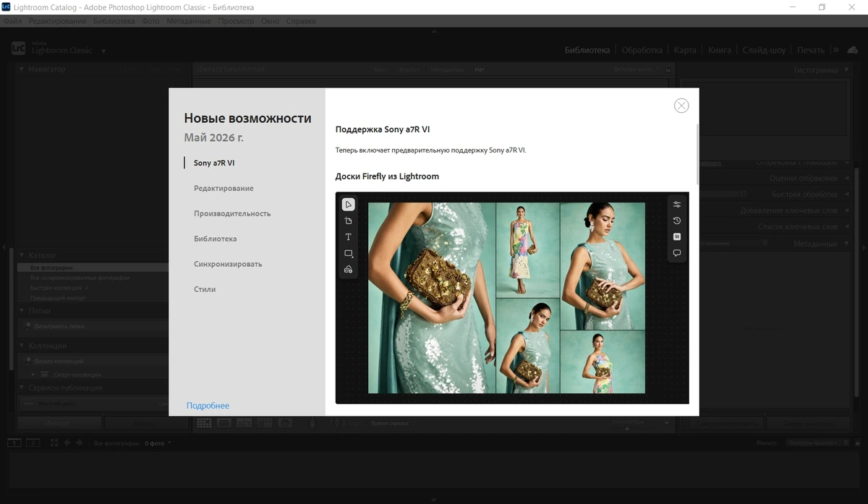Switch to Compare view icon in toolbar
868x504 pixels.
(x=244, y=423)
